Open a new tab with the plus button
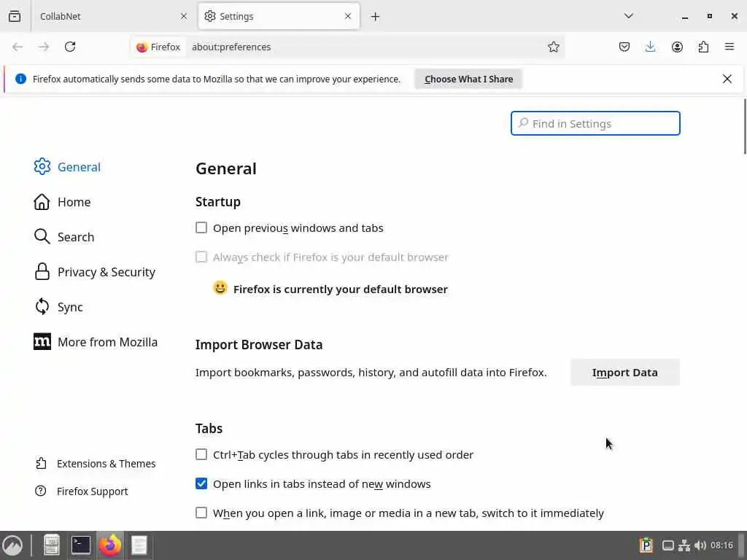 (376, 17)
